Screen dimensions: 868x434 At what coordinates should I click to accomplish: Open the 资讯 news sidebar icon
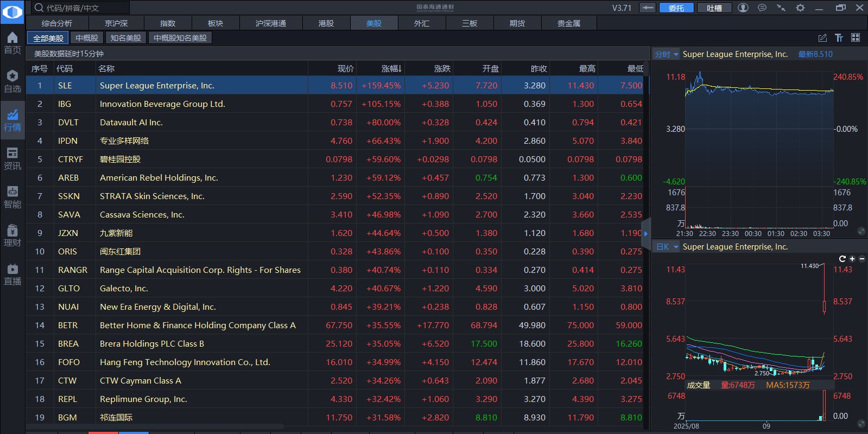[x=12, y=158]
